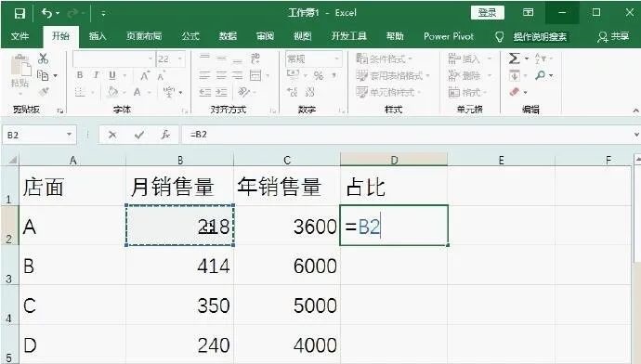The height and width of the screenshot is (364, 641).
Task: Cancel formula entry with the X icon
Action: point(112,135)
